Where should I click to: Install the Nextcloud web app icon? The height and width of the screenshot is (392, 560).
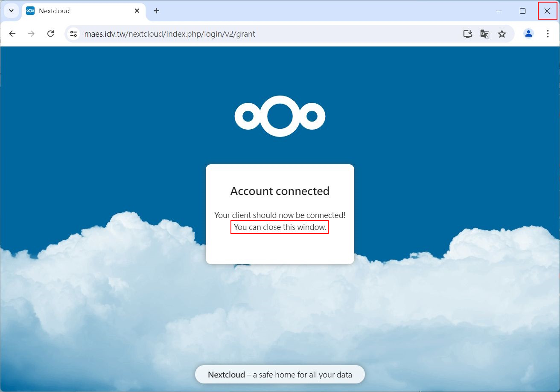coord(468,34)
